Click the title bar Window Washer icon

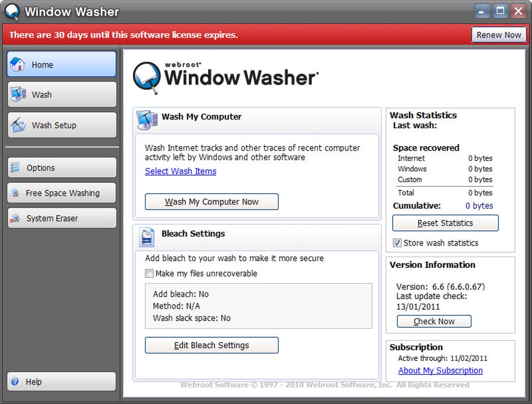(12, 11)
